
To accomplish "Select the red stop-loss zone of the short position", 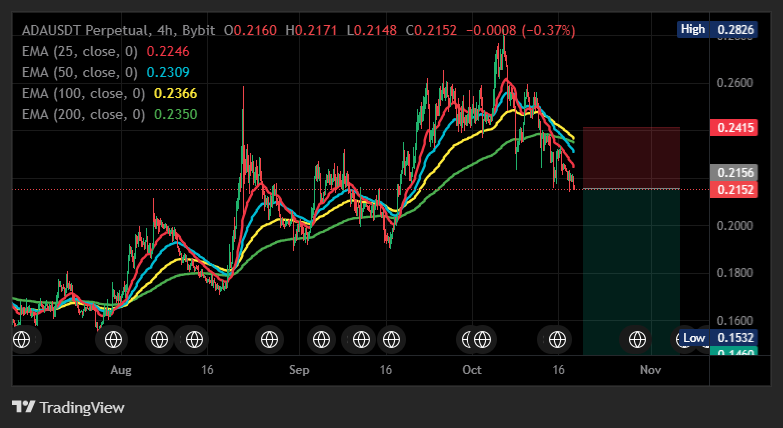I will pyautogui.click(x=631, y=158).
